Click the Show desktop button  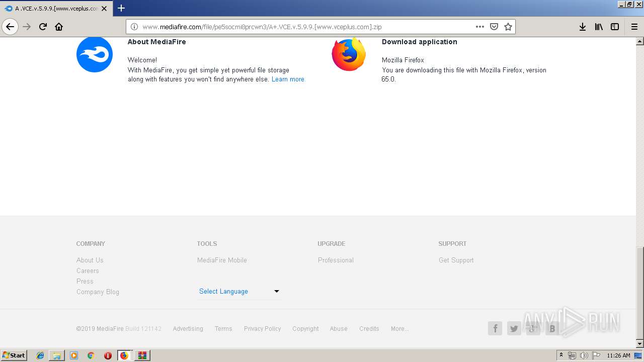[638, 355]
